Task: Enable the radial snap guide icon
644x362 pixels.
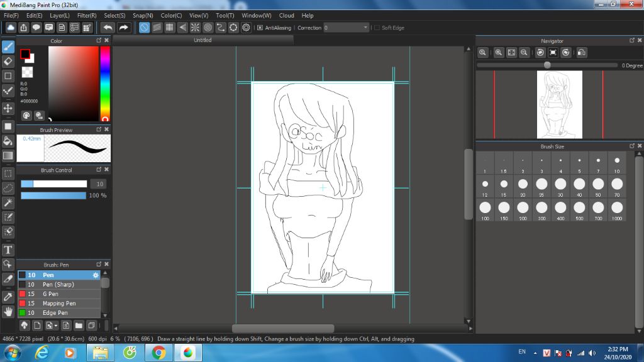Action: point(195,28)
